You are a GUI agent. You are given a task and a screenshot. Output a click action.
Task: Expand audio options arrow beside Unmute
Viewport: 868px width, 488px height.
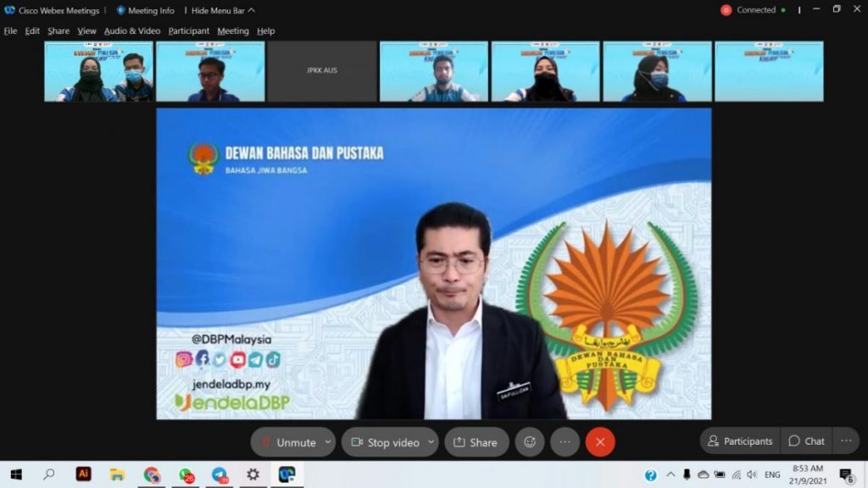328,442
